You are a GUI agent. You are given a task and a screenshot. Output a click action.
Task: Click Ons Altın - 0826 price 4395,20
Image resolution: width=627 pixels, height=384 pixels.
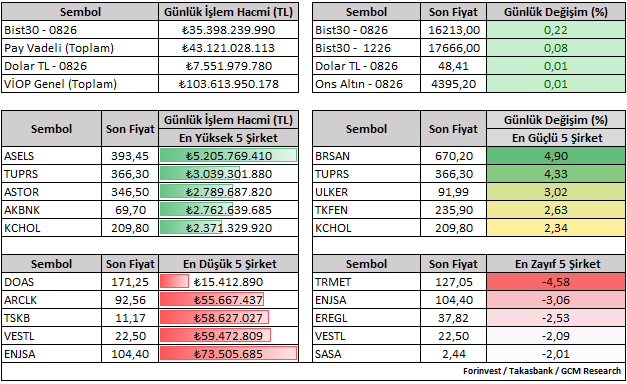coord(453,84)
